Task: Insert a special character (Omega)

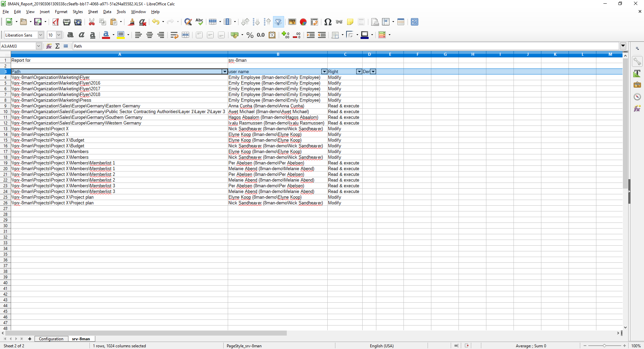Action: pos(328,22)
